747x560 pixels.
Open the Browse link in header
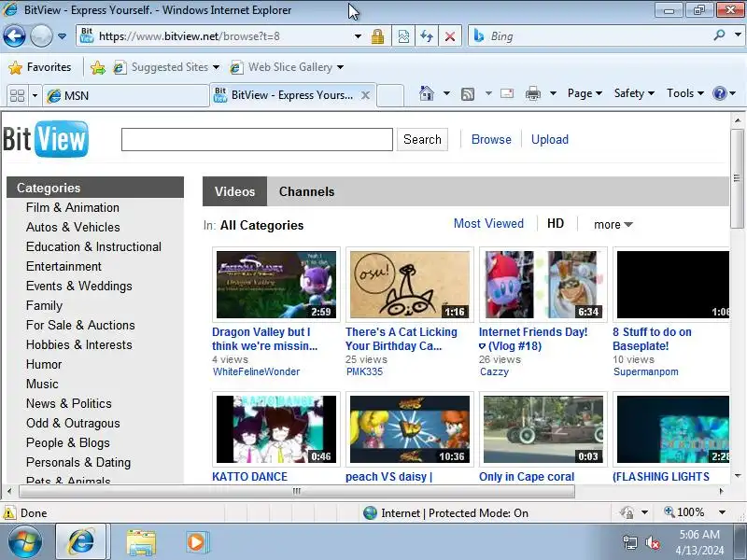click(x=491, y=139)
